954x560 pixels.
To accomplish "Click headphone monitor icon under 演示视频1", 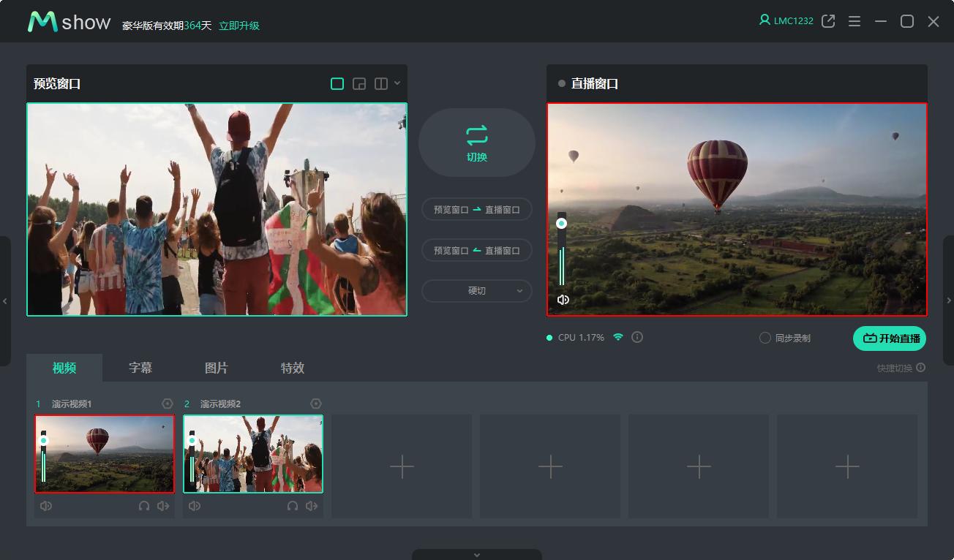I will click(144, 506).
